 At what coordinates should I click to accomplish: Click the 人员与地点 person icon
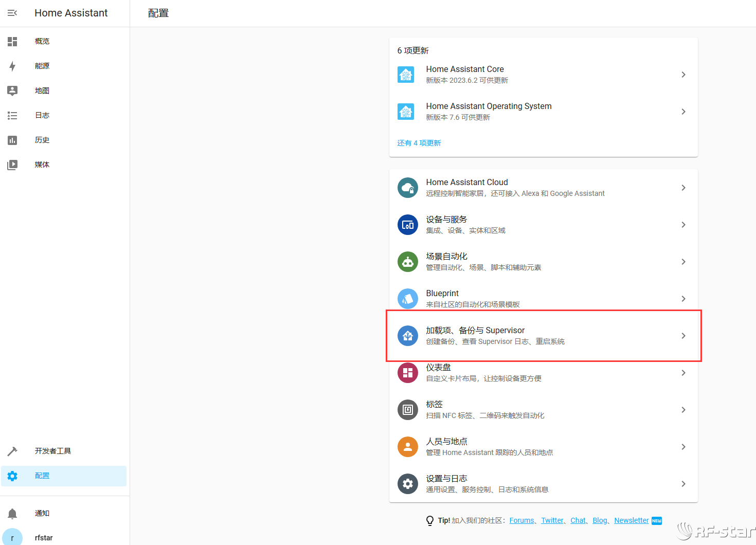(x=408, y=447)
